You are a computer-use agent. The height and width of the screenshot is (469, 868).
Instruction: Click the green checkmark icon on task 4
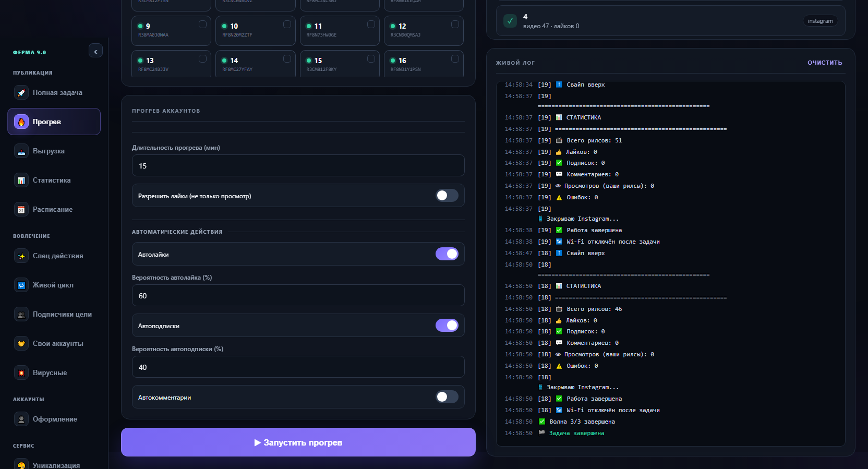coord(510,21)
